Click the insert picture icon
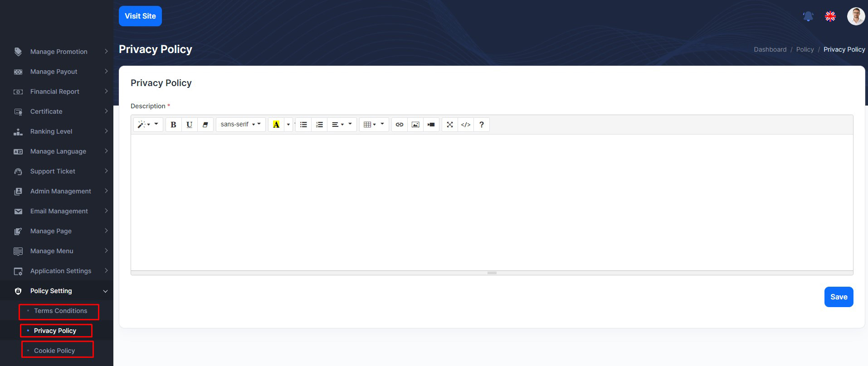 [x=415, y=125]
